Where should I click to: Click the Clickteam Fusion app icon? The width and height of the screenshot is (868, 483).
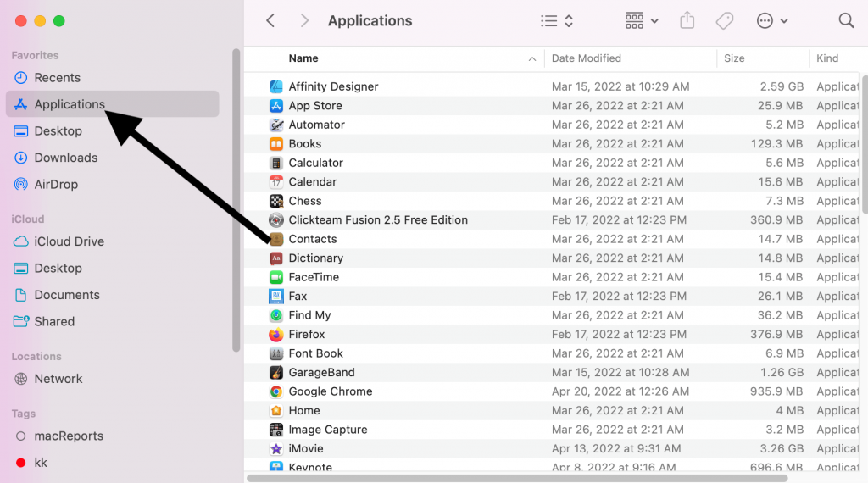coord(276,220)
